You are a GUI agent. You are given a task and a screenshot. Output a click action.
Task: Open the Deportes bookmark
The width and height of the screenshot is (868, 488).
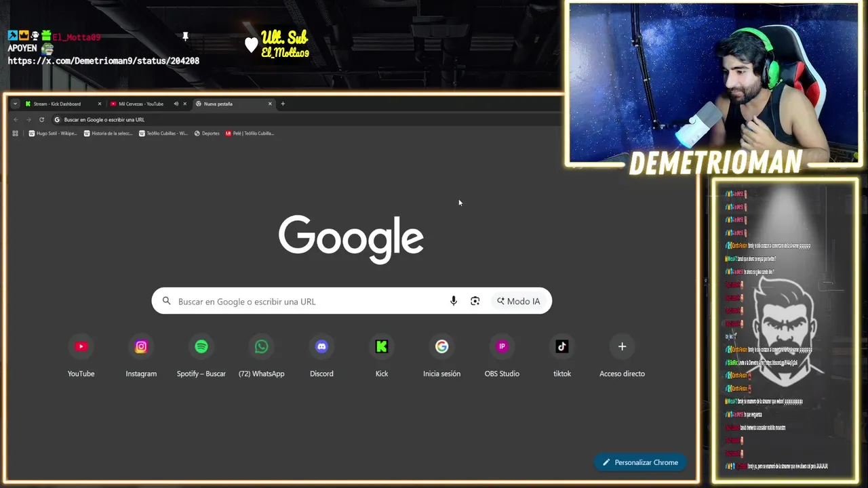(x=207, y=134)
